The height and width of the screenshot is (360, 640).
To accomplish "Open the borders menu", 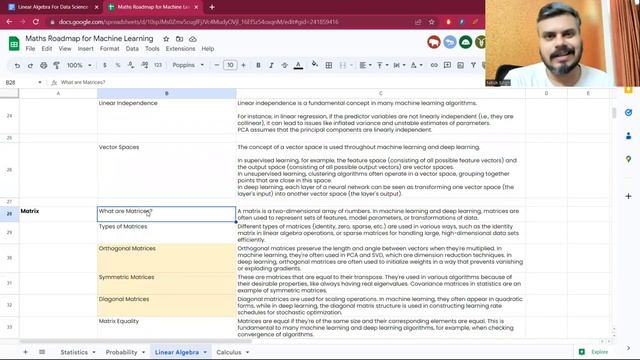I will (x=329, y=65).
